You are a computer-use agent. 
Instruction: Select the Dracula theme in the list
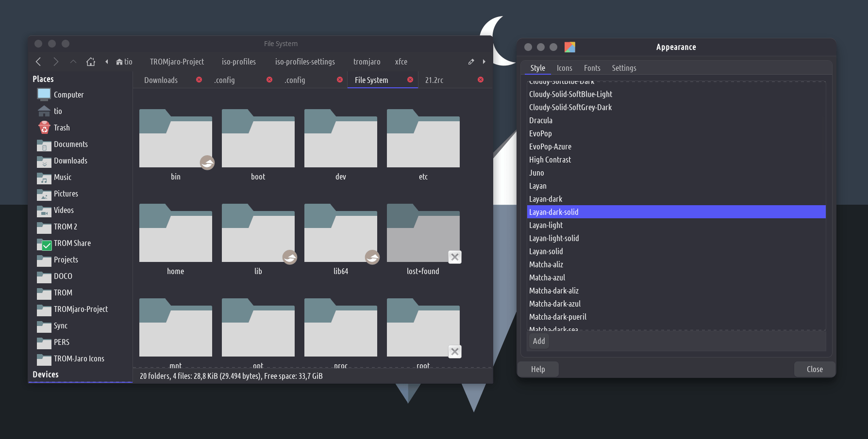[541, 120]
